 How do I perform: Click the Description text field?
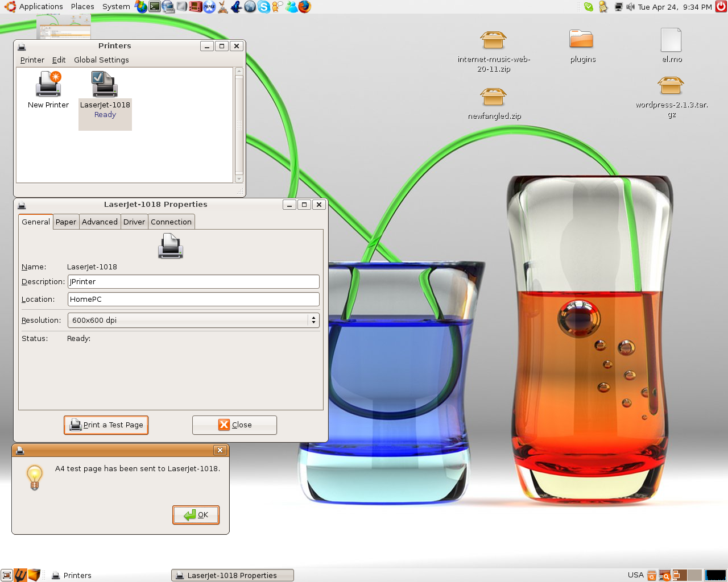tap(193, 282)
